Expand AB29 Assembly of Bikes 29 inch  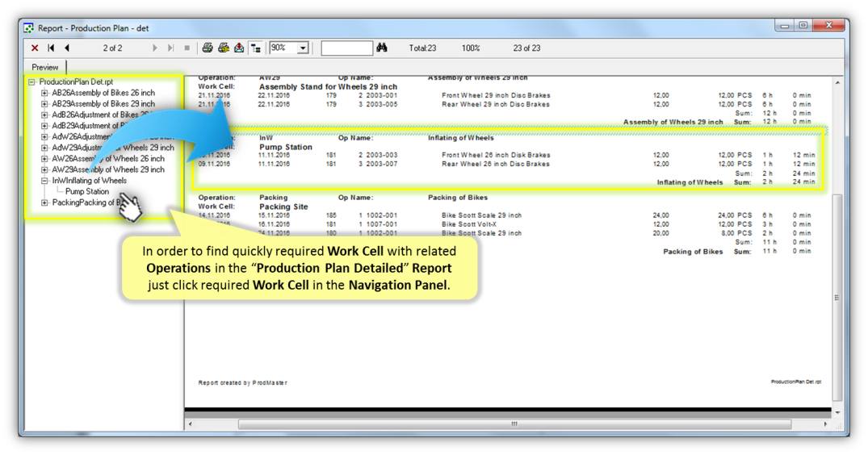(x=44, y=104)
